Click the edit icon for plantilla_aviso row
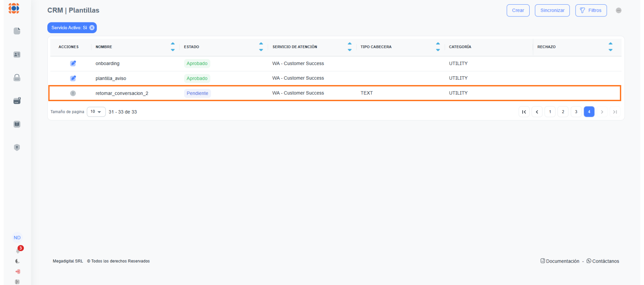The image size is (644, 285). coord(73,78)
